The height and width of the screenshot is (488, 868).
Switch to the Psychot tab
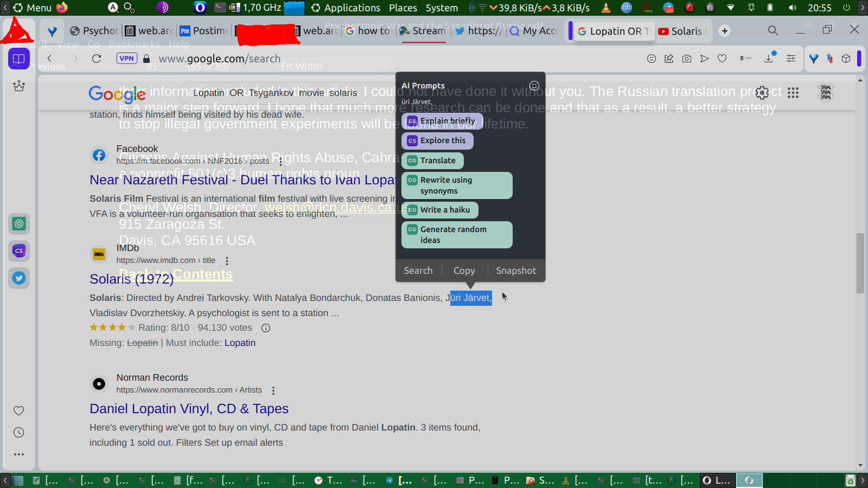(94, 31)
